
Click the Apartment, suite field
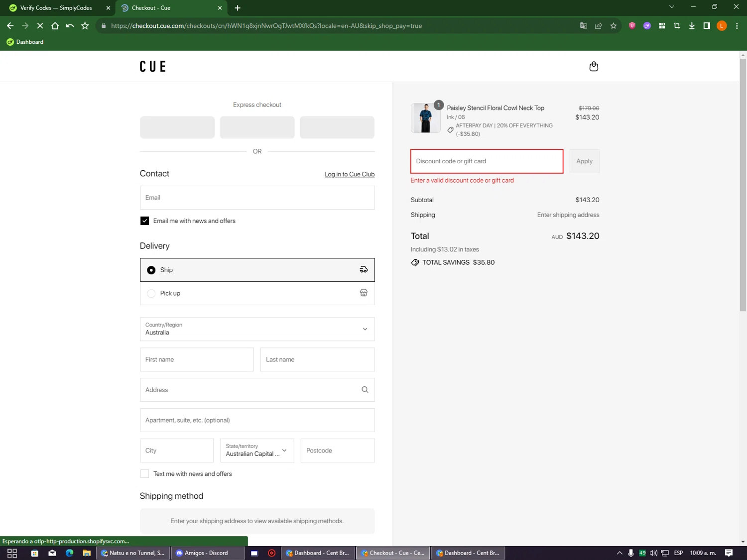[257, 420]
